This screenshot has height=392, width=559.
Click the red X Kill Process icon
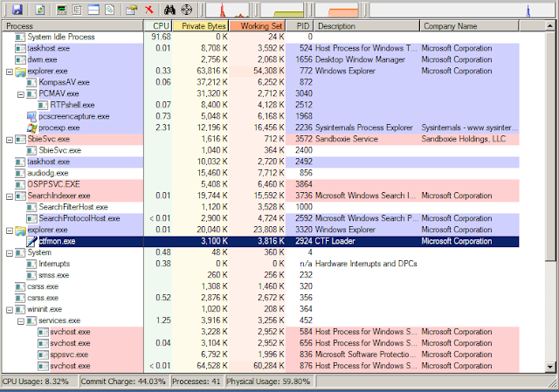tap(149, 10)
